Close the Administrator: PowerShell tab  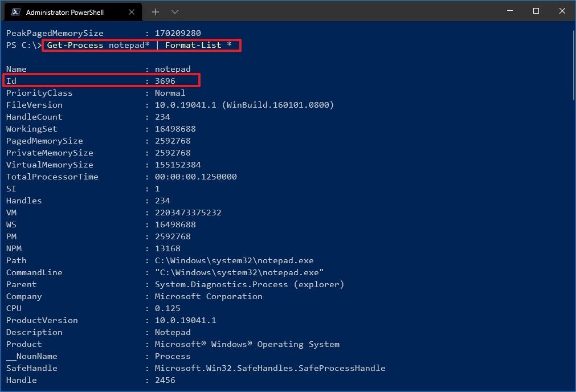tap(132, 11)
